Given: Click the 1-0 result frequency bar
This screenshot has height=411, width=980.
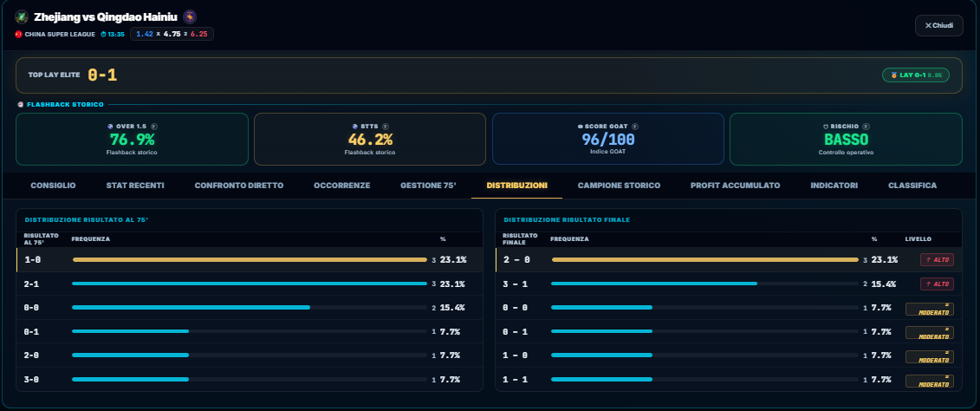Looking at the screenshot, I should click(x=250, y=259).
